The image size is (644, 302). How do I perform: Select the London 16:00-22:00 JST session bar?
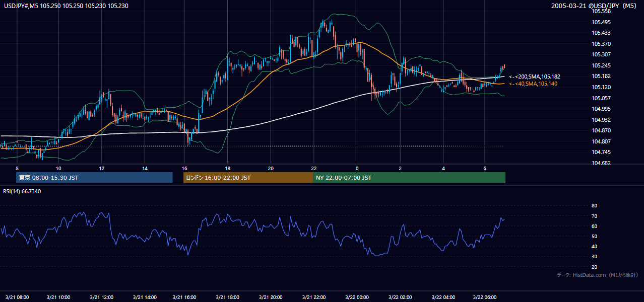pos(248,178)
